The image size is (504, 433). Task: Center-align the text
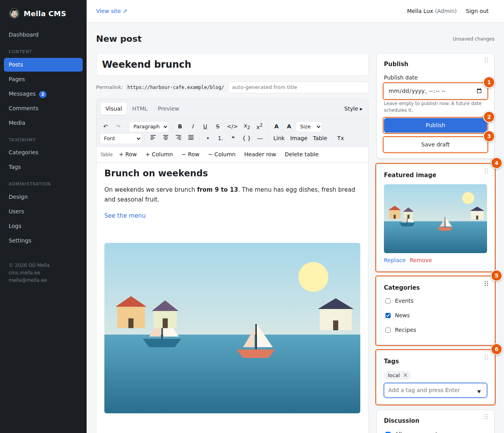(x=166, y=138)
